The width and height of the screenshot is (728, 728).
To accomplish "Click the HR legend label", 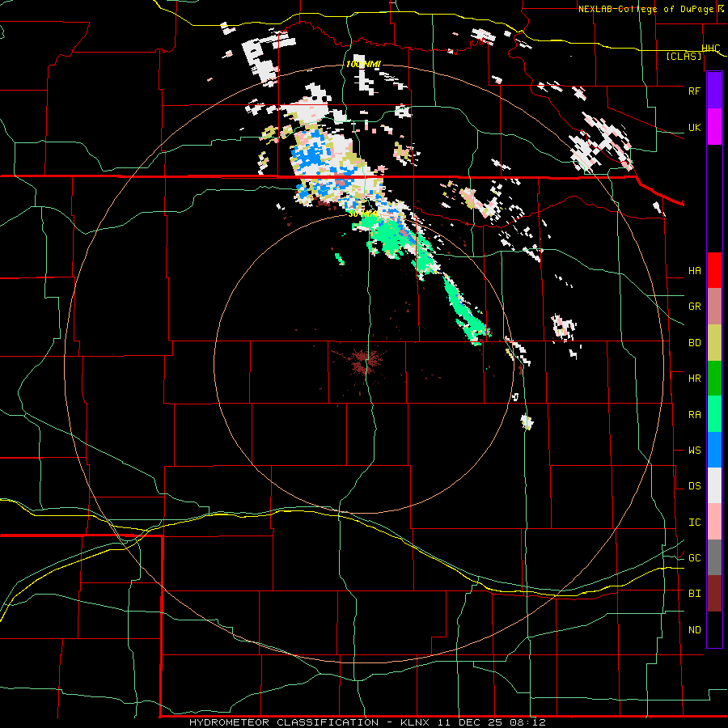I will (x=694, y=379).
